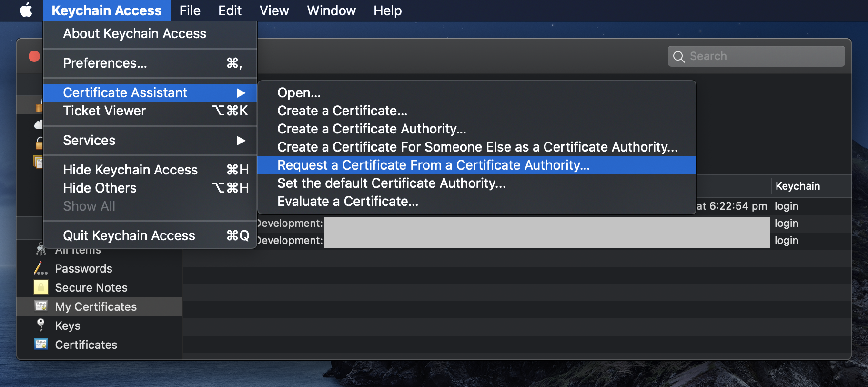This screenshot has width=868, height=387.
Task: Select Hide Others menu item
Action: (150, 188)
